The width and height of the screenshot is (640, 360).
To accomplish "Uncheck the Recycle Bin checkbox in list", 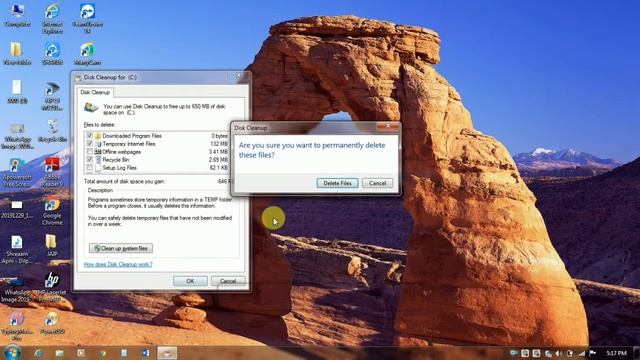I will [89, 160].
